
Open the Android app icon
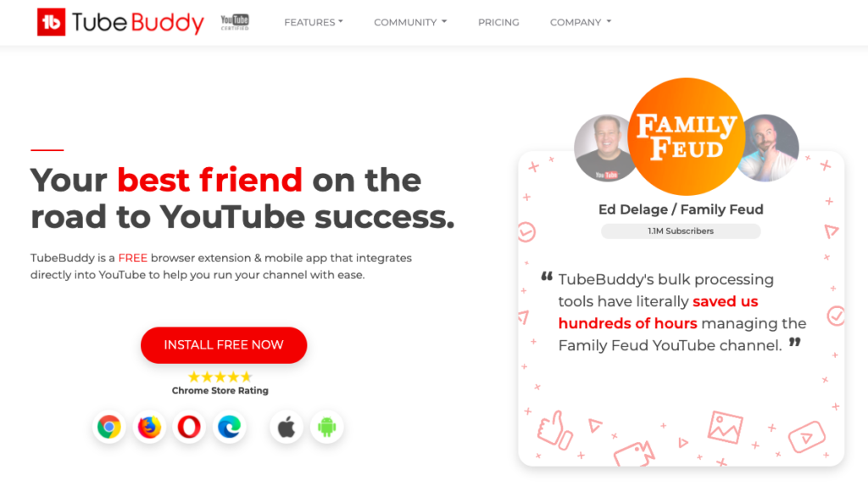[326, 428]
